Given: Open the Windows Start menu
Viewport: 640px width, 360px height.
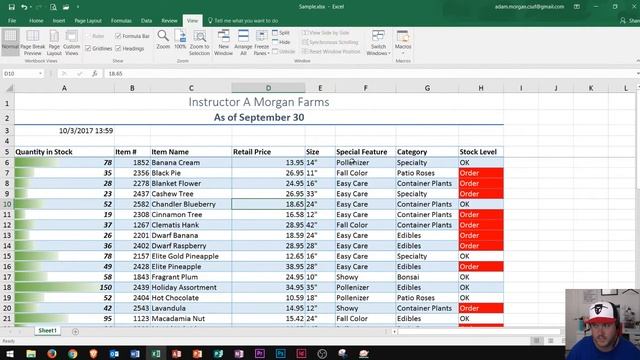Looking at the screenshot, I should 10,353.
